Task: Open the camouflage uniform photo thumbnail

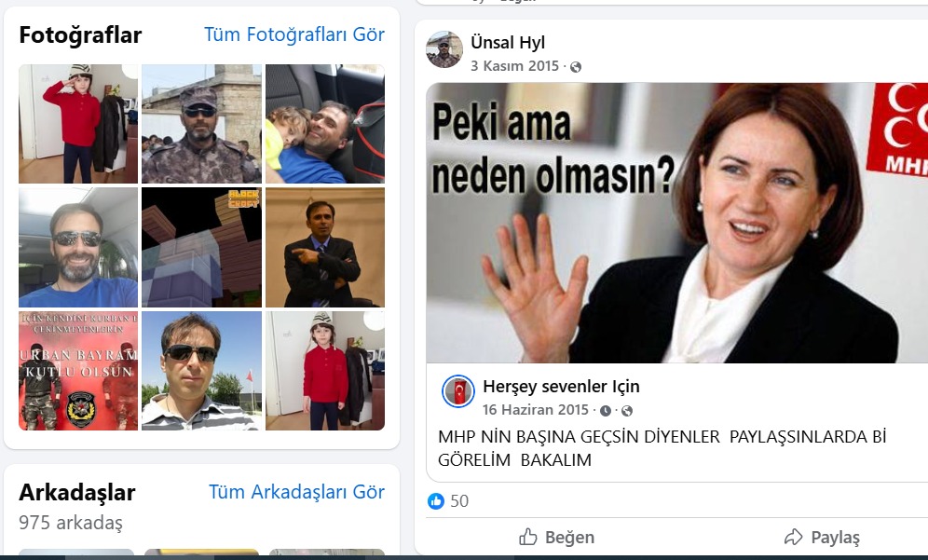Action: (x=201, y=123)
